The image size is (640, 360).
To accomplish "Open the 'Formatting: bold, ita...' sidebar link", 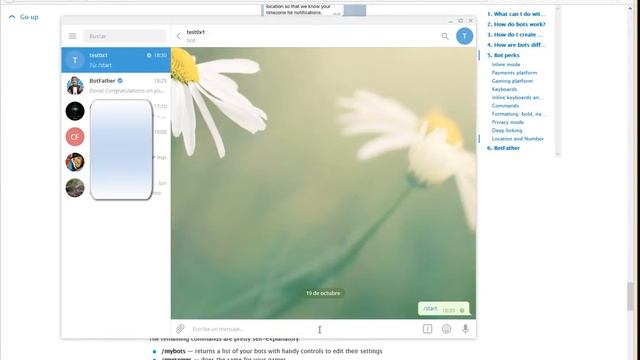I will pos(518,114).
